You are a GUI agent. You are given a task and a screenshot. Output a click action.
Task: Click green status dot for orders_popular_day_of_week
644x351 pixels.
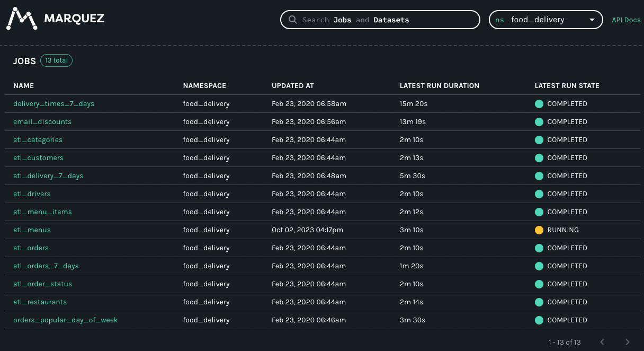539,320
